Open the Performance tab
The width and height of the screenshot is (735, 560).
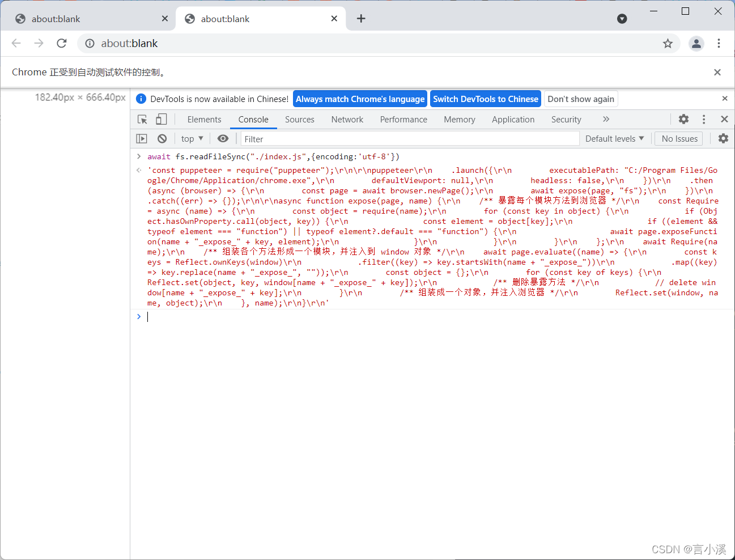pos(403,119)
